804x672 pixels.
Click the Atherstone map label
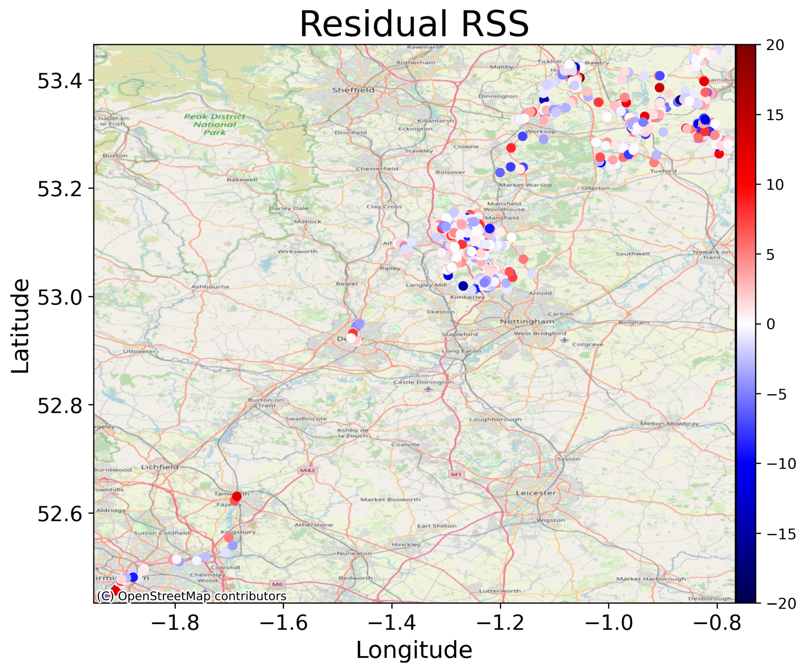coord(314,525)
